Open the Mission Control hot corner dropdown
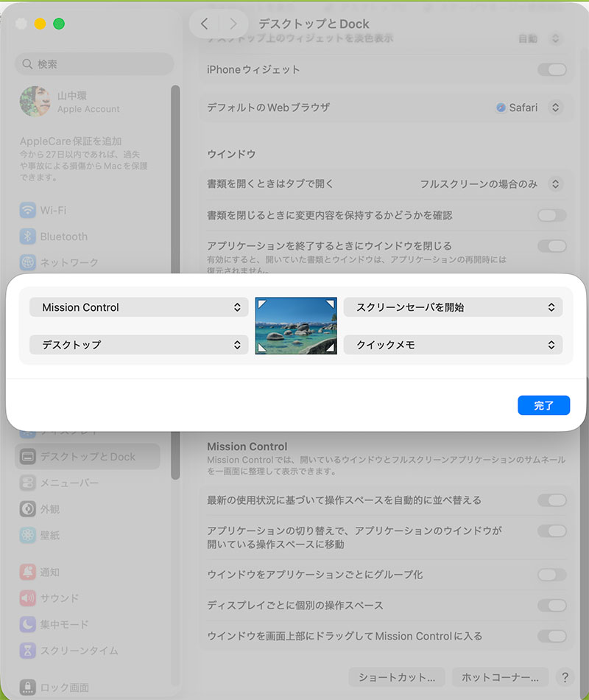The image size is (589, 700). click(139, 307)
